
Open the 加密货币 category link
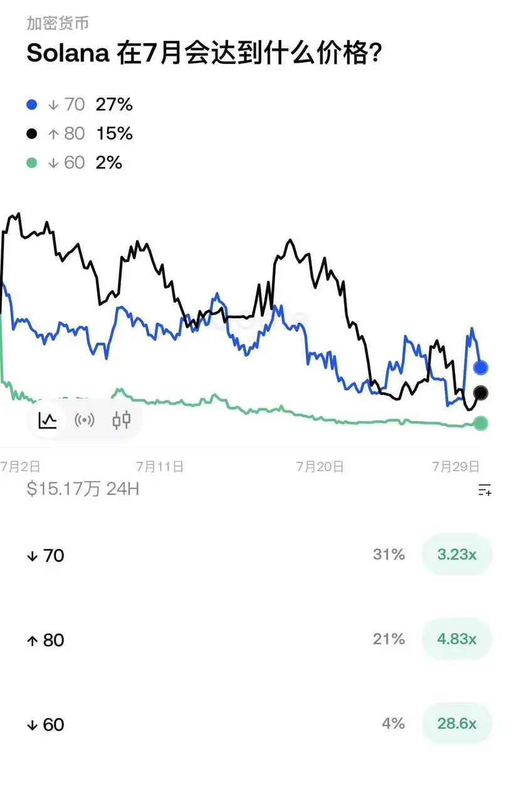(58, 23)
